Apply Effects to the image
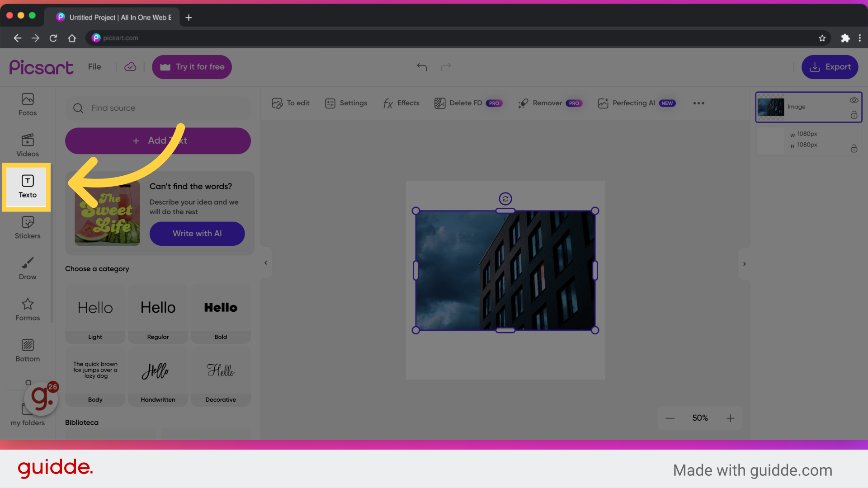The image size is (868, 488). (401, 103)
